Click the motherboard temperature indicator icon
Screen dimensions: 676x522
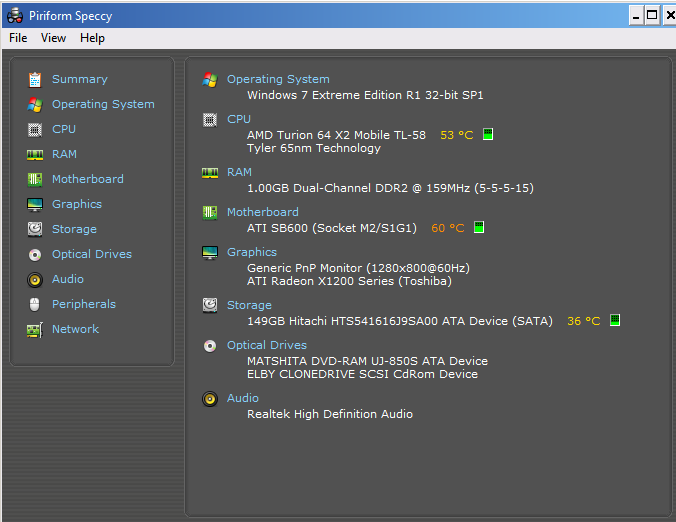(479, 227)
